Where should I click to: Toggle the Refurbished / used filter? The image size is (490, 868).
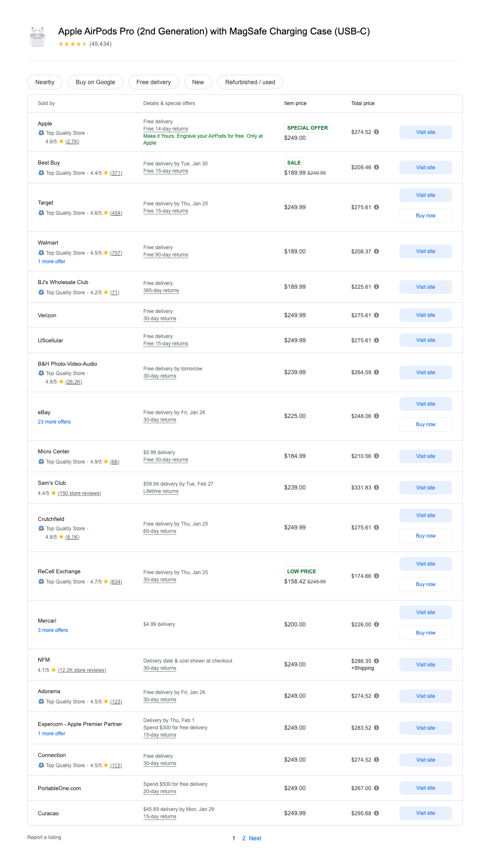(250, 82)
